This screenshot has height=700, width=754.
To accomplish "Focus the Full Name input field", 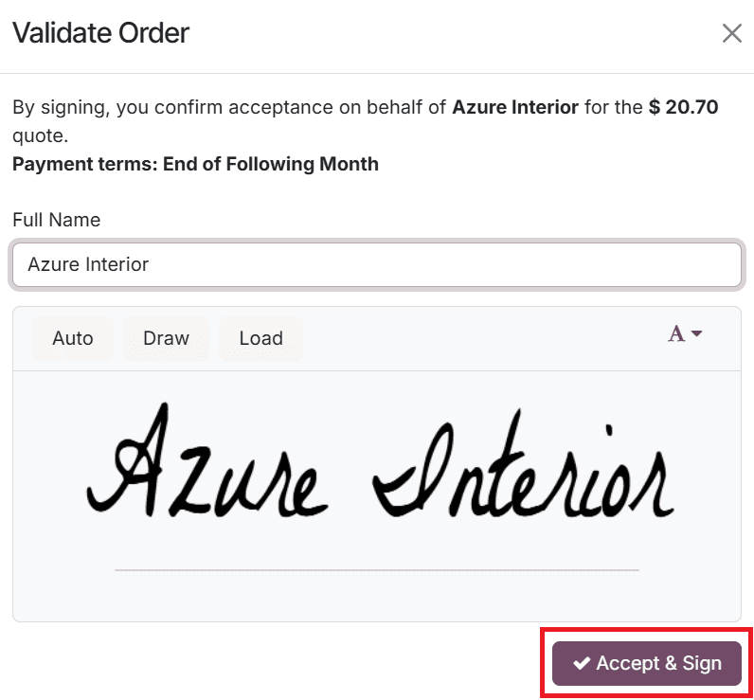I will (x=376, y=264).
